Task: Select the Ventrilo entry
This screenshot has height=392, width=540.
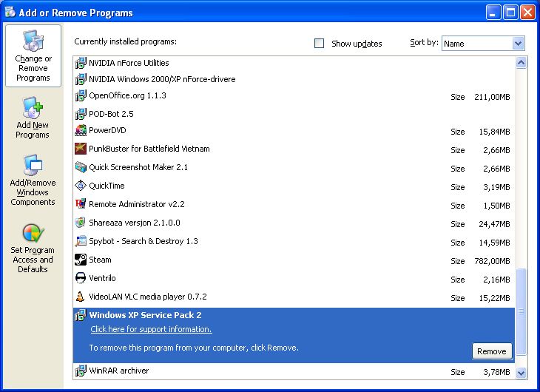Action: [294, 278]
